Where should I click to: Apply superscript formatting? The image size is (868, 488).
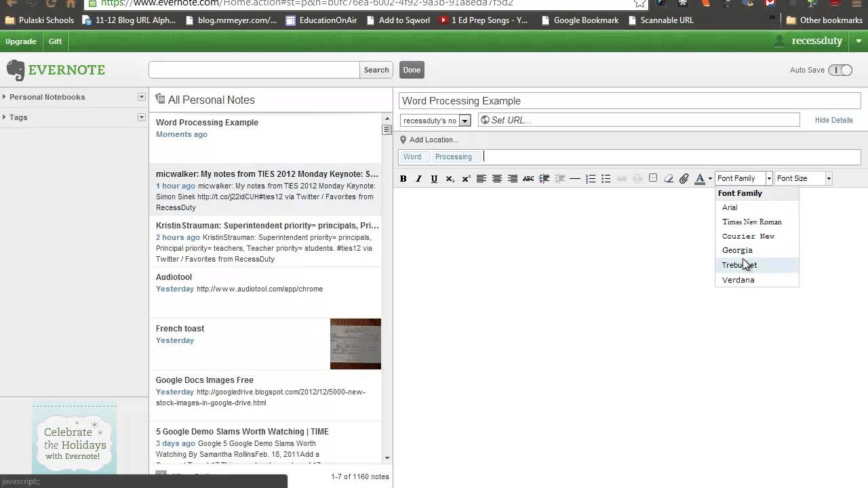[466, 179]
